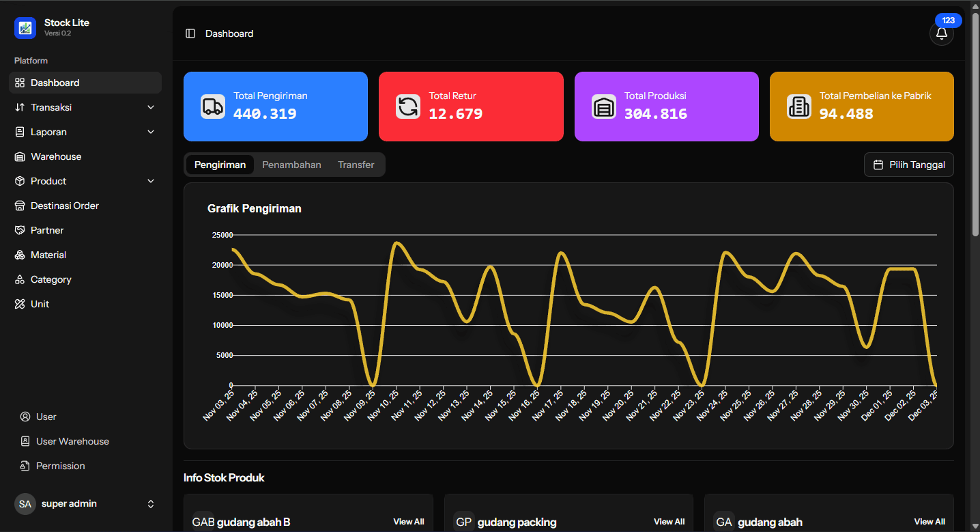Click View All for gudang packing
980x532 pixels.
[669, 522]
